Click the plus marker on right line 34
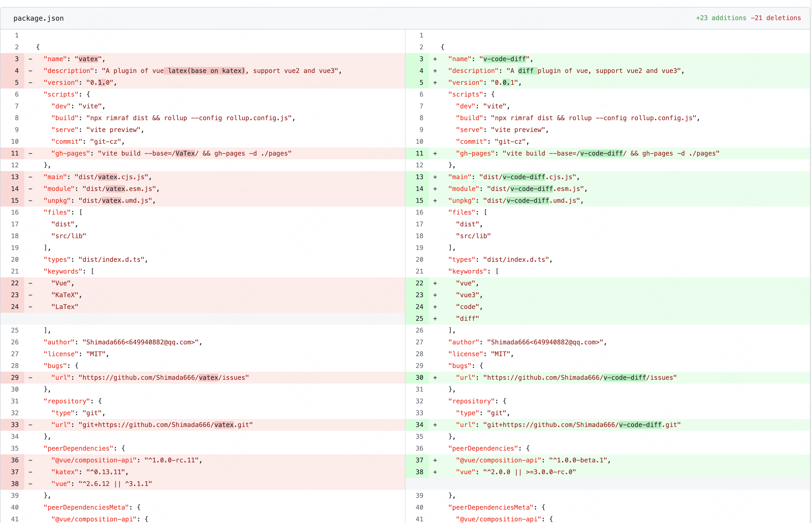This screenshot has height=523, width=812. pos(435,425)
